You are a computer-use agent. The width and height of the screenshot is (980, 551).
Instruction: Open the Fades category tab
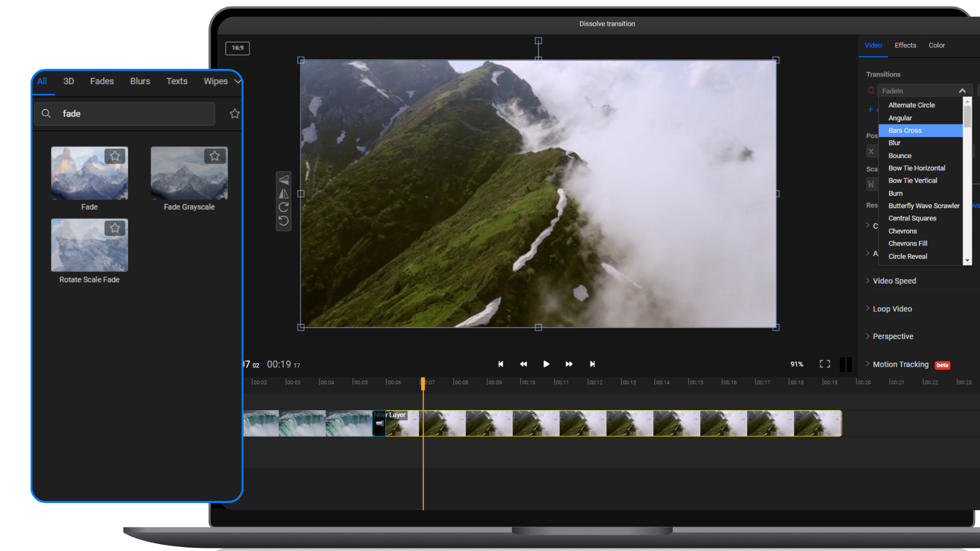(x=102, y=81)
